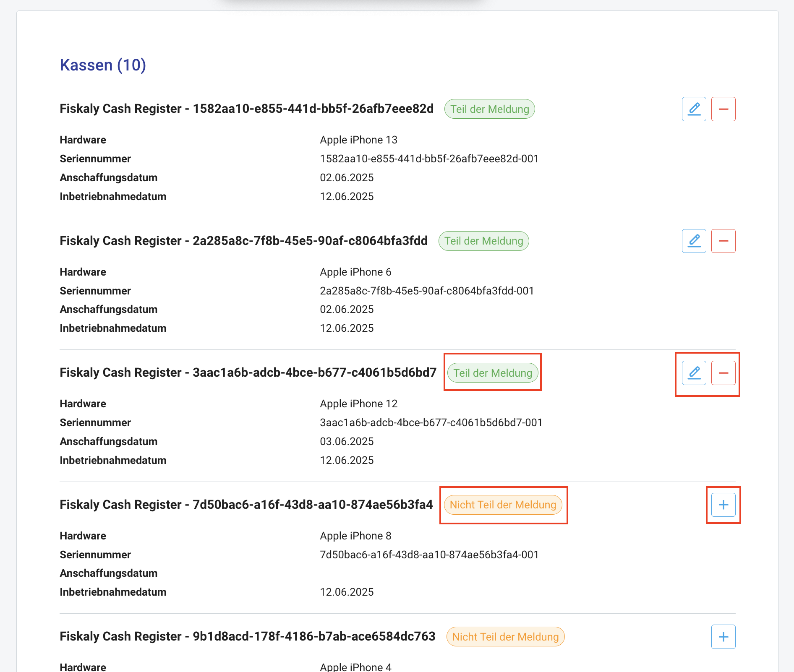Include register 9b1d8acd using plus icon
The width and height of the screenshot is (794, 672).
723,637
